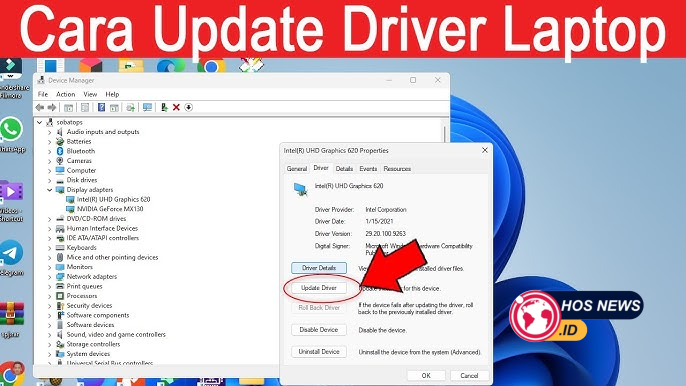Click the Device Manager vertical scrollbar
The width and height of the screenshot is (686, 386).
click(445, 134)
